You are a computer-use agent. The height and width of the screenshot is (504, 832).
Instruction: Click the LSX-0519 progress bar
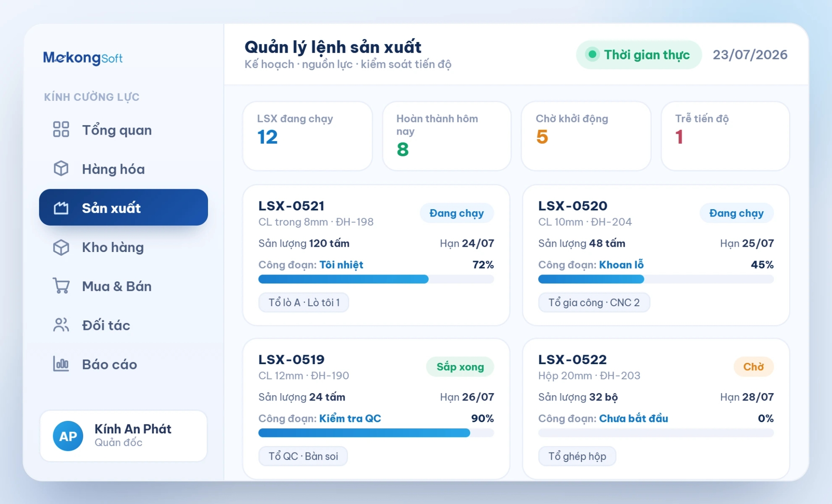click(x=376, y=433)
